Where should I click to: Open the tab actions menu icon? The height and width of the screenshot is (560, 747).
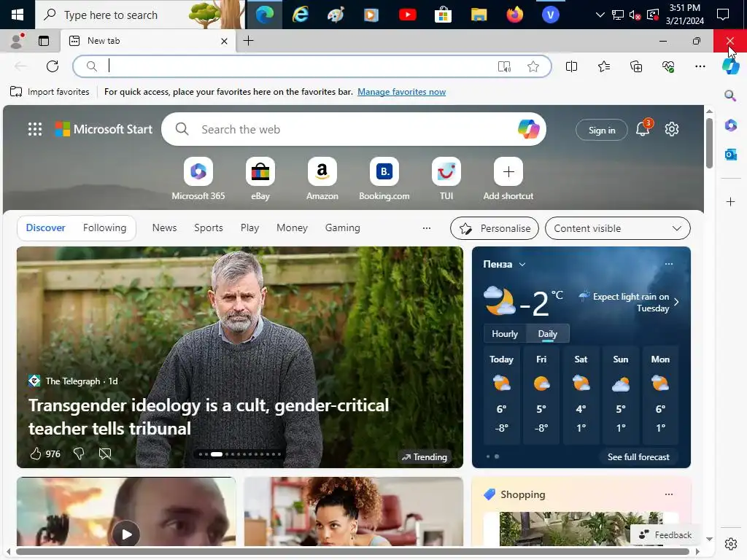pos(44,41)
